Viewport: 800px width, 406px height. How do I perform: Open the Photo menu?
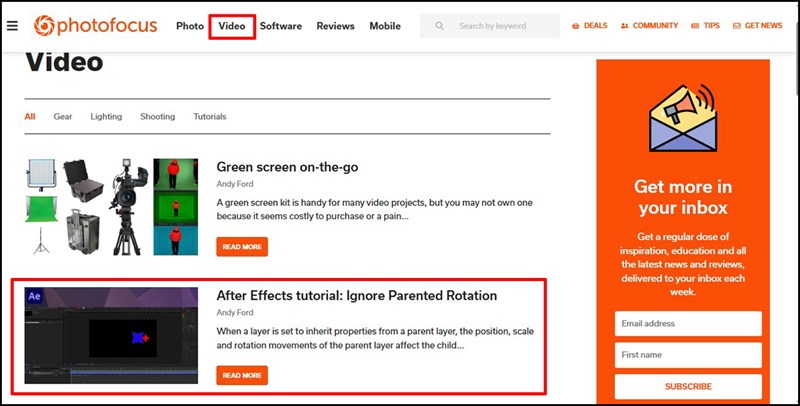pyautogui.click(x=190, y=26)
